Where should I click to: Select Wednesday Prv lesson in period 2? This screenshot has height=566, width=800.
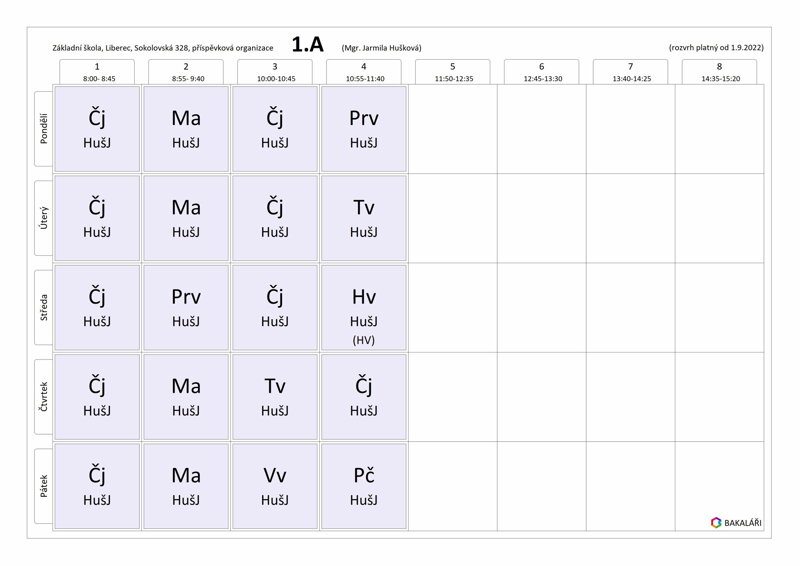186,307
